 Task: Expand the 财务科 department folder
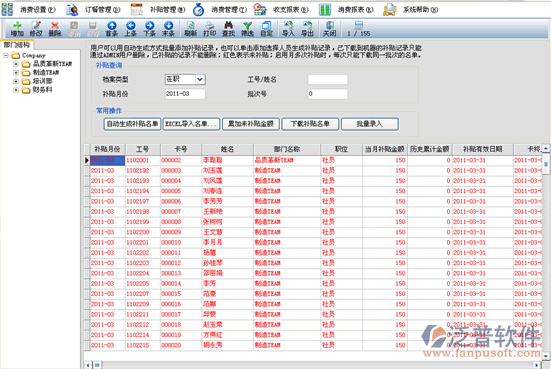click(x=16, y=90)
